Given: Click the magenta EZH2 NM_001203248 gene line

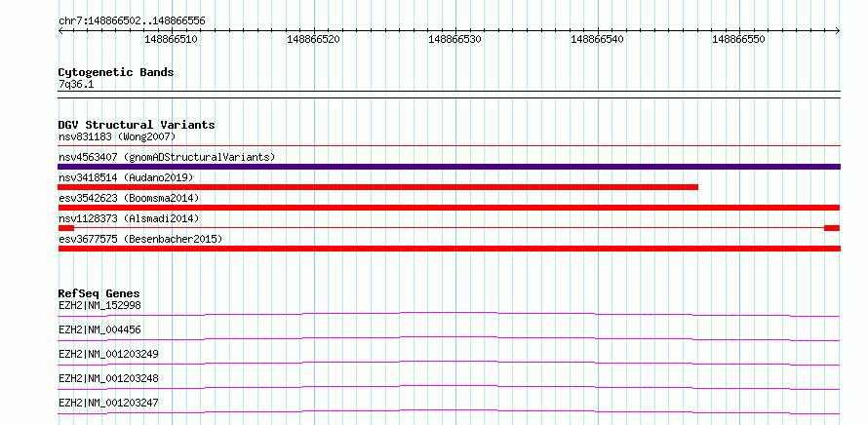Looking at the screenshot, I should [x=449, y=387].
